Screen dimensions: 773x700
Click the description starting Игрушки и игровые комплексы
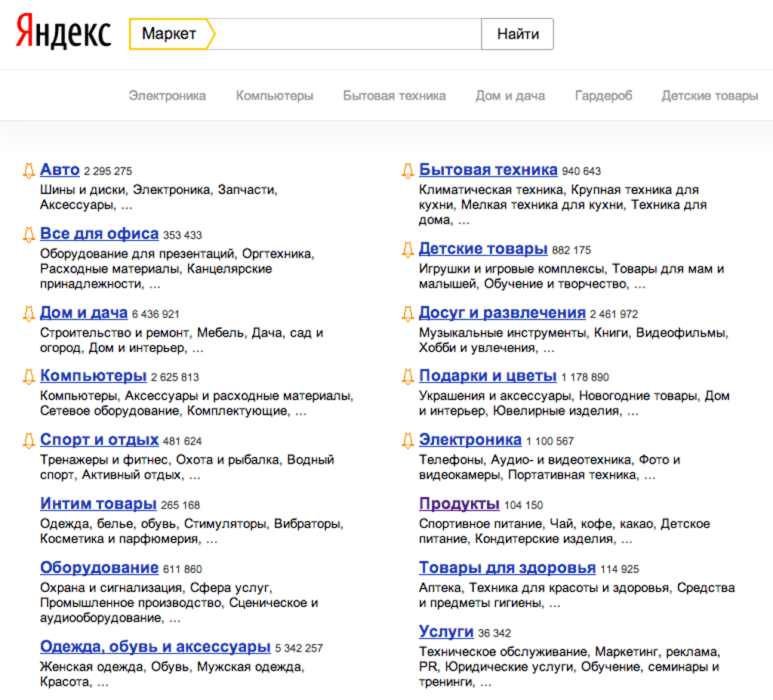(x=571, y=276)
